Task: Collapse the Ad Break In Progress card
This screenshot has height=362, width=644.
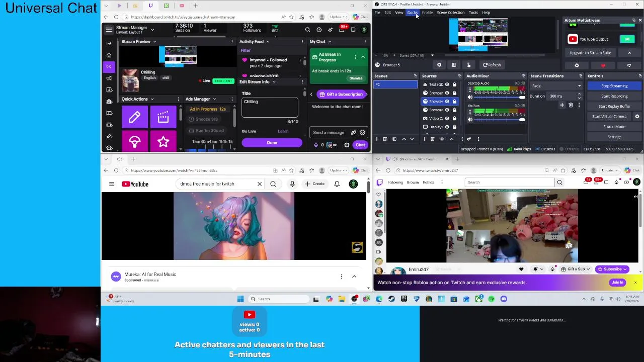Action: pos(363,57)
